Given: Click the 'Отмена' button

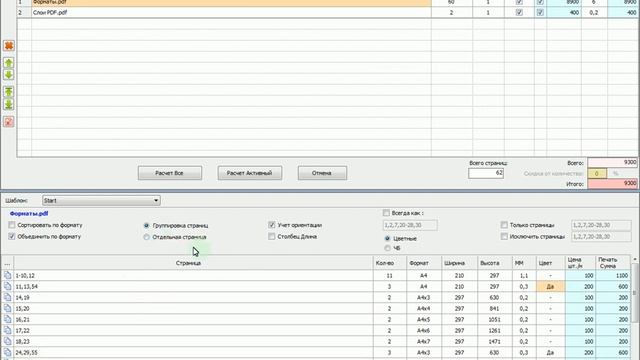Looking at the screenshot, I should [x=322, y=173].
